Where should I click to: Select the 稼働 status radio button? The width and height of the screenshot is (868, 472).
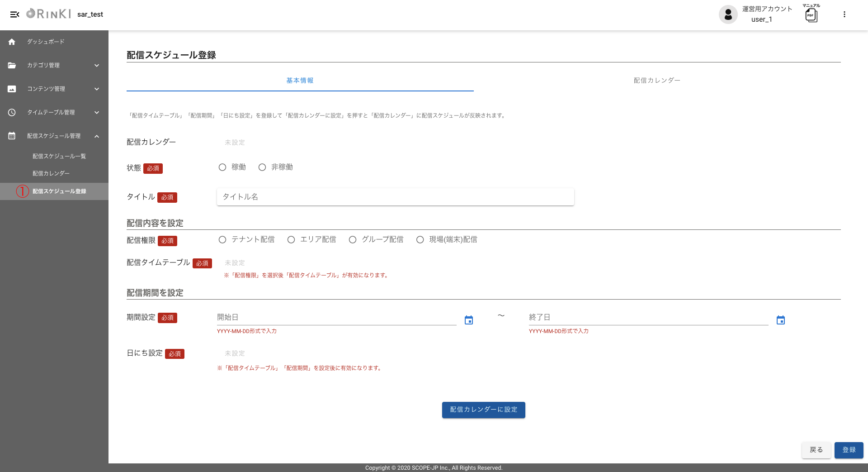[x=222, y=167]
